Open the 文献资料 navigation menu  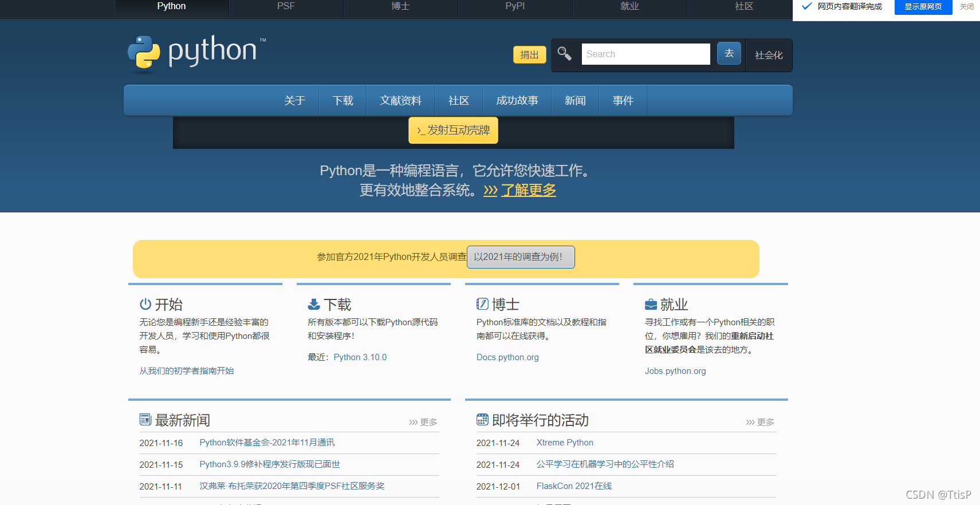coord(400,101)
